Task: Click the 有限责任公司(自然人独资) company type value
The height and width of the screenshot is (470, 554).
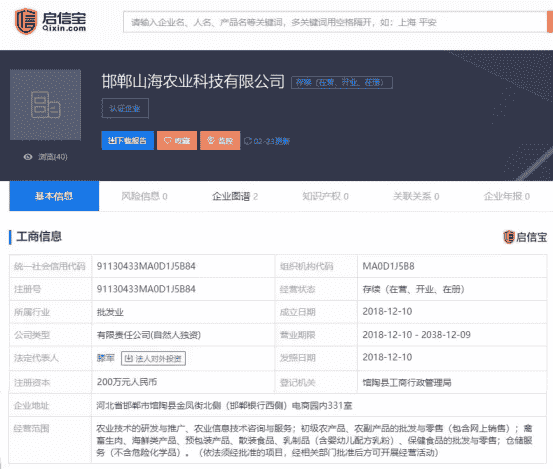Action: pyautogui.click(x=149, y=335)
